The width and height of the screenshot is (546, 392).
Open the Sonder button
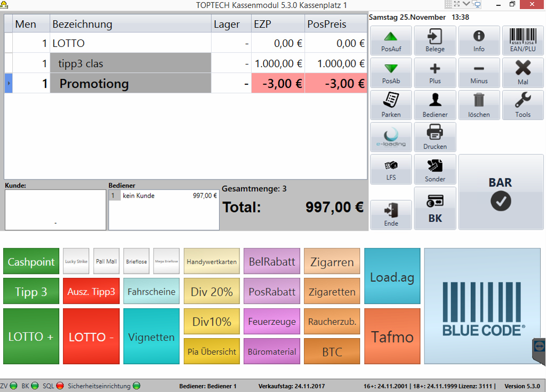435,169
